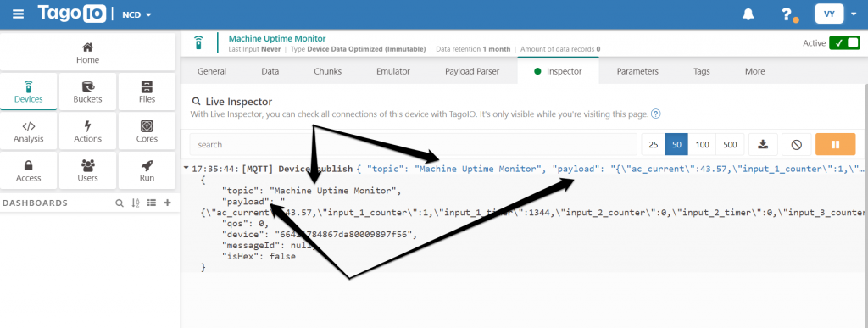Pause the live inspector
Viewport: 868px width, 328px height.
(835, 144)
